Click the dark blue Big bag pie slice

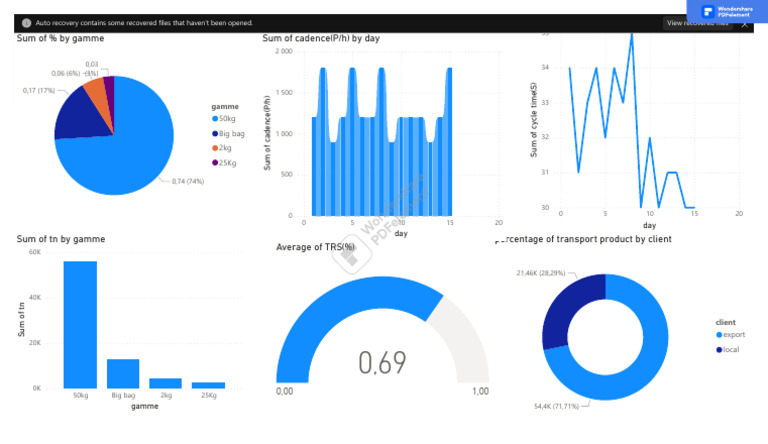click(81, 118)
